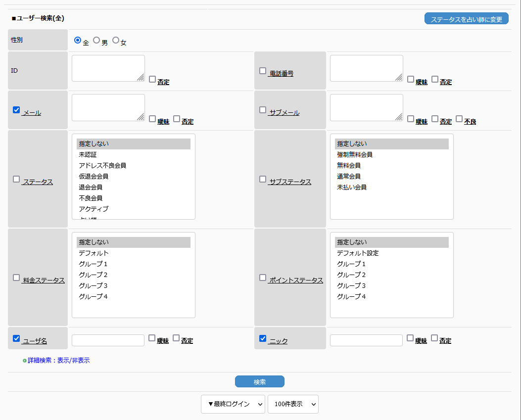Open the 最終ログイン sort dropdown
Screen dimensions: 521x420
coord(233,404)
